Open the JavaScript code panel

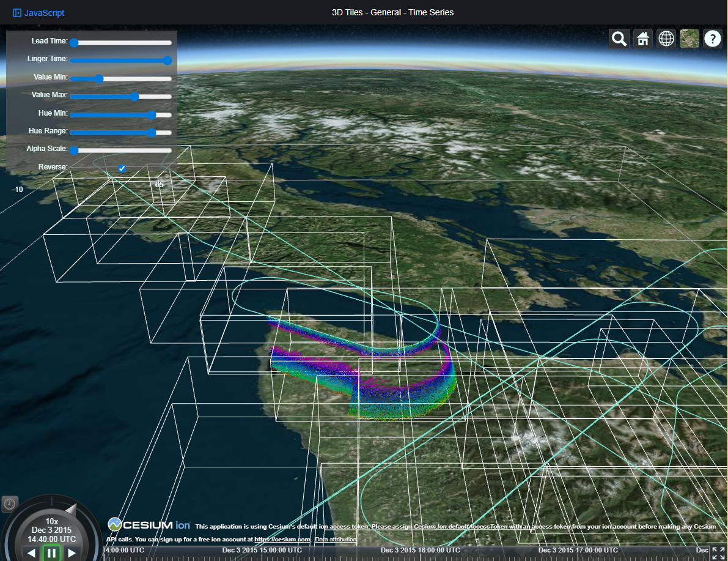39,13
